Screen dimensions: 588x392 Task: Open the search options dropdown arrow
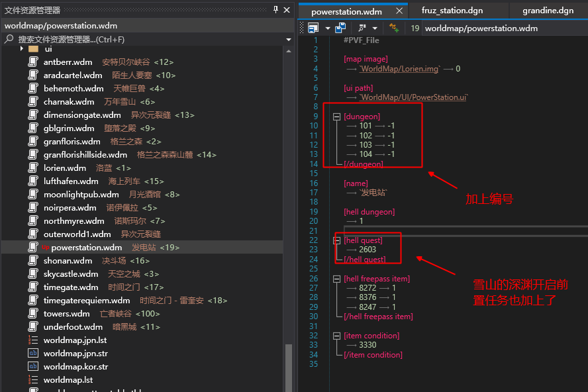289,39
